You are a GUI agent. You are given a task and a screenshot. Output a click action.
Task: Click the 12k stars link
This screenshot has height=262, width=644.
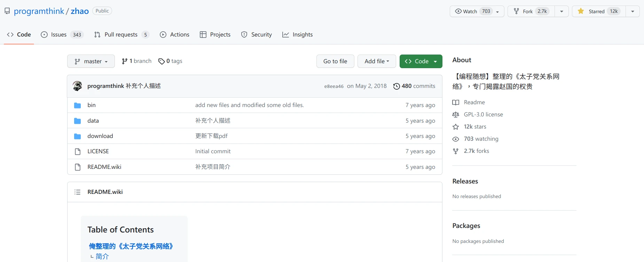475,126
